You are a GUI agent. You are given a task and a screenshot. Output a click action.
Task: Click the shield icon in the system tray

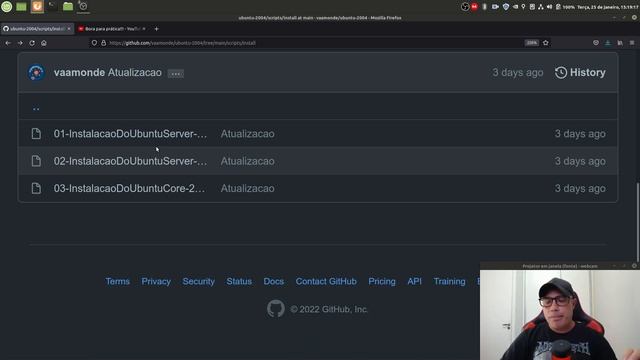point(506,7)
